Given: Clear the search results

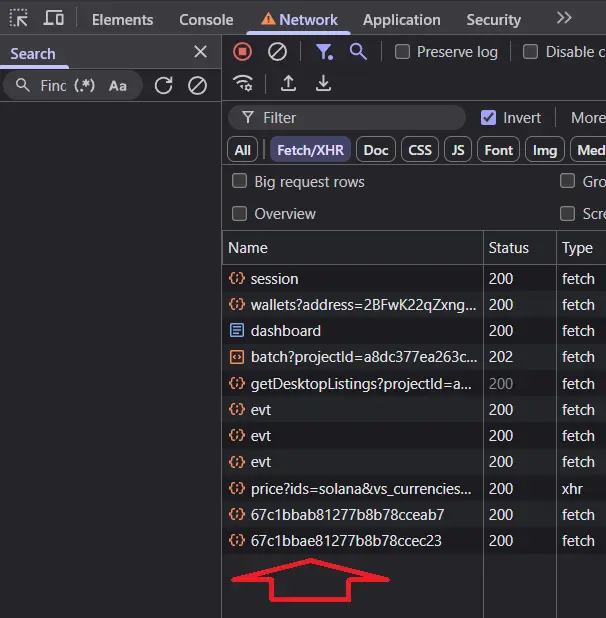Looking at the screenshot, I should [x=197, y=86].
